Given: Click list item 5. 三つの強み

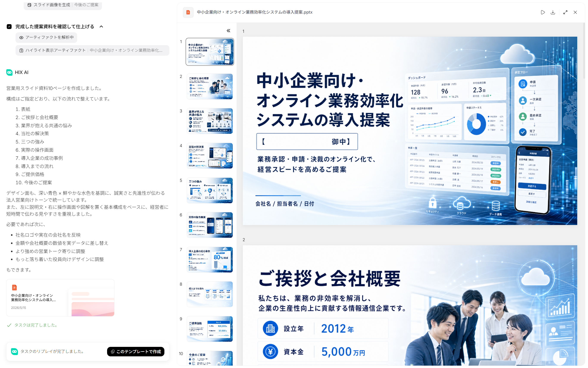Looking at the screenshot, I should tap(30, 142).
